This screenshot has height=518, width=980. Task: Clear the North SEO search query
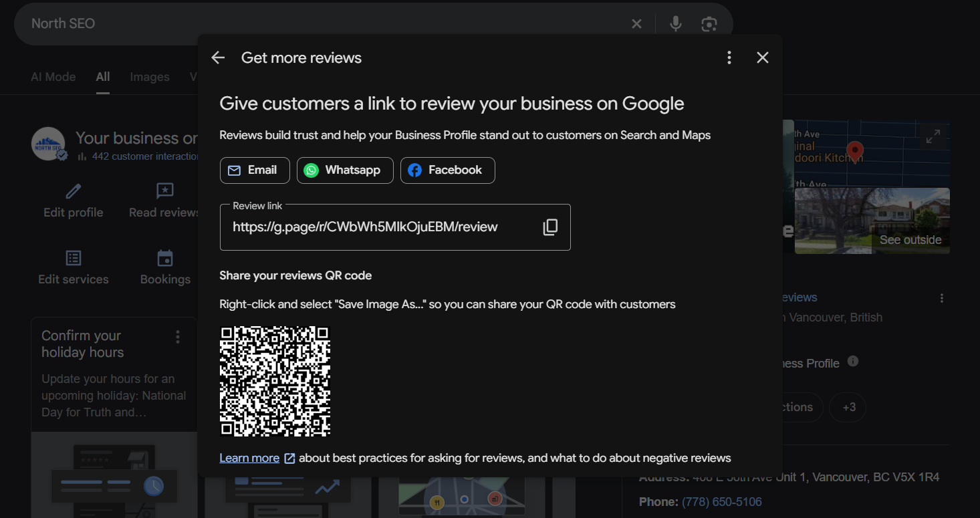(x=636, y=24)
